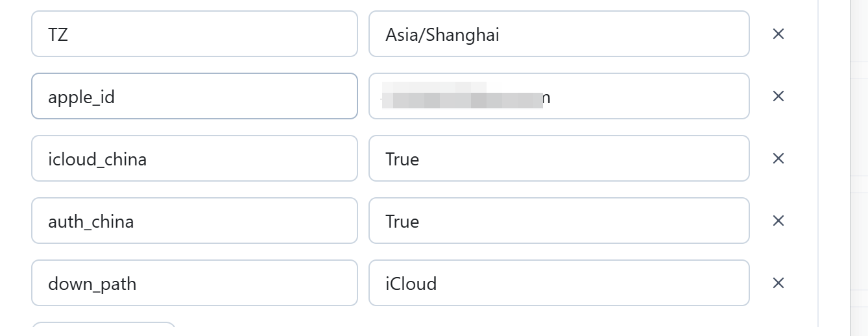Image resolution: width=868 pixels, height=336 pixels.
Task: Click into the auth_china key field
Action: (194, 221)
